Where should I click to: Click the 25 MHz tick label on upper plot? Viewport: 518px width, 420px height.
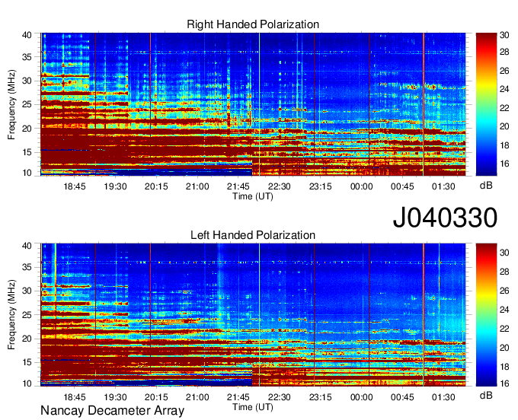pos(27,104)
